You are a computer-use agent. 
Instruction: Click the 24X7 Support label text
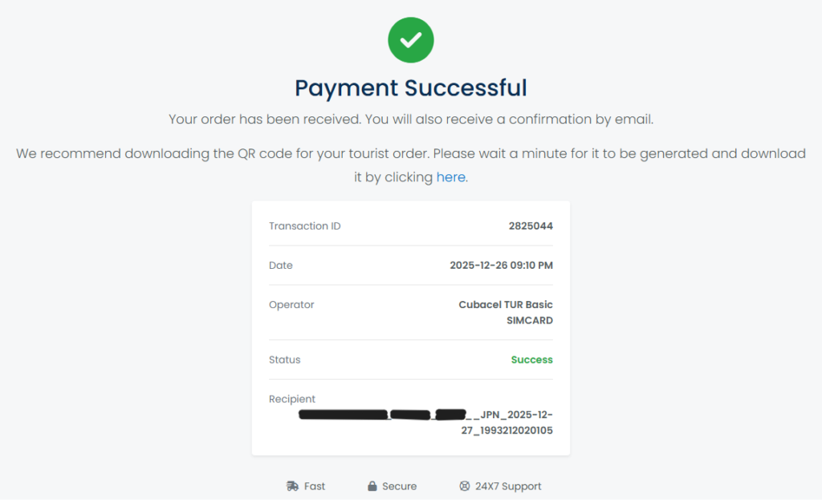click(x=508, y=486)
